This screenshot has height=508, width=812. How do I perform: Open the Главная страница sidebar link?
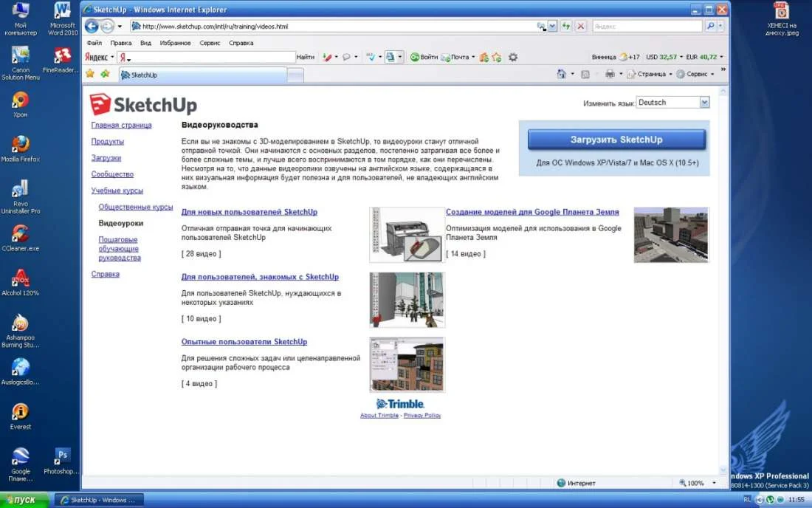click(121, 126)
